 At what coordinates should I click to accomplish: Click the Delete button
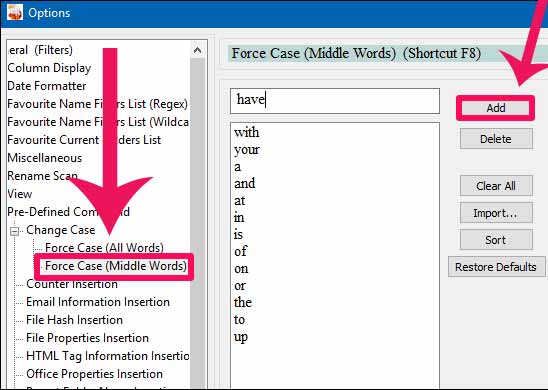click(x=496, y=139)
